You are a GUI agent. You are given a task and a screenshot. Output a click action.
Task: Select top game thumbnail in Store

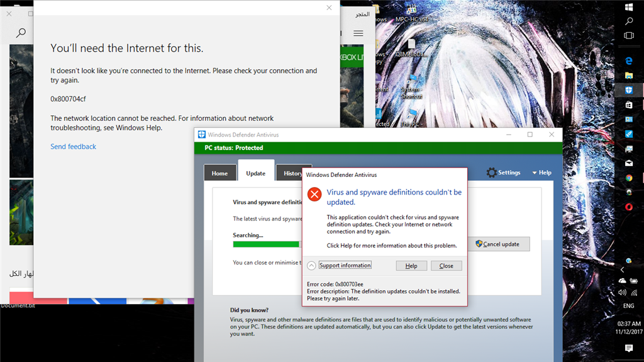coord(21,111)
